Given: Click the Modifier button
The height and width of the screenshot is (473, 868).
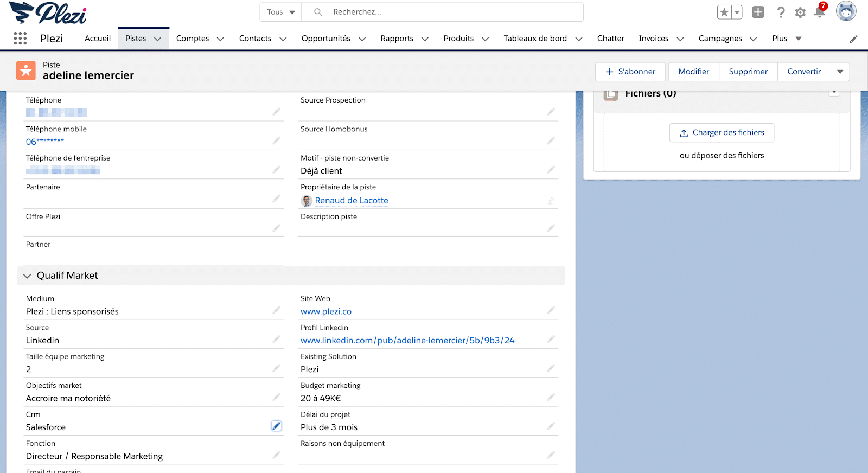Looking at the screenshot, I should click(694, 72).
